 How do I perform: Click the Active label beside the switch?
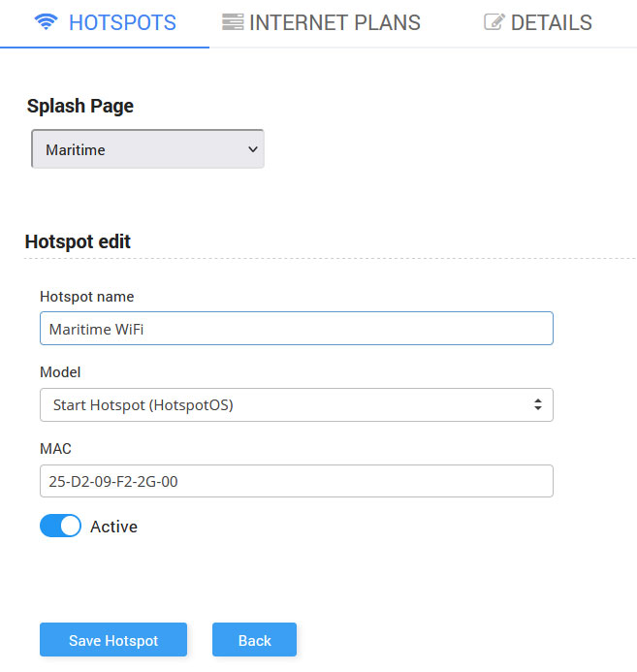click(114, 527)
